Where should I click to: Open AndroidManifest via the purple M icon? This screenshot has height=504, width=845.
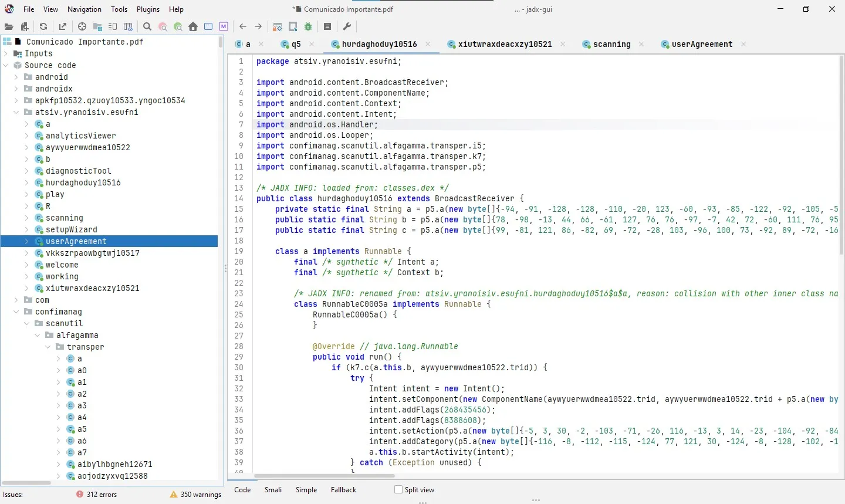click(x=224, y=26)
